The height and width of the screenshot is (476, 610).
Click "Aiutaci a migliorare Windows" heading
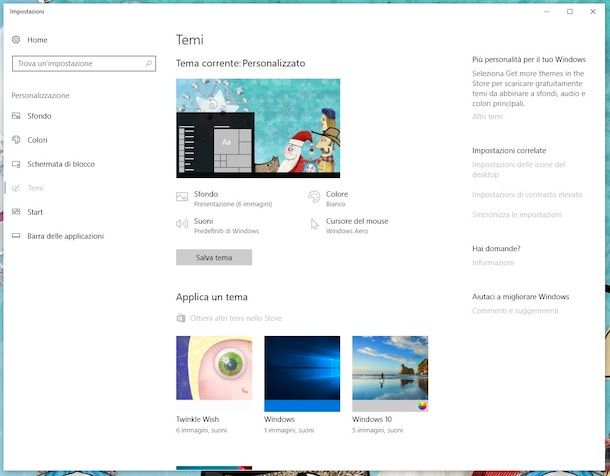pos(521,297)
